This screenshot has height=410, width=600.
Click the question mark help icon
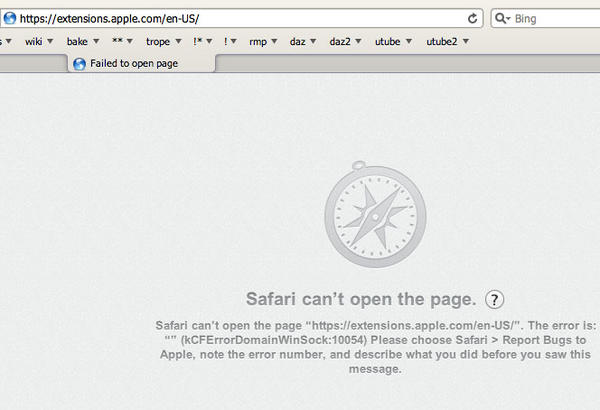tap(494, 299)
